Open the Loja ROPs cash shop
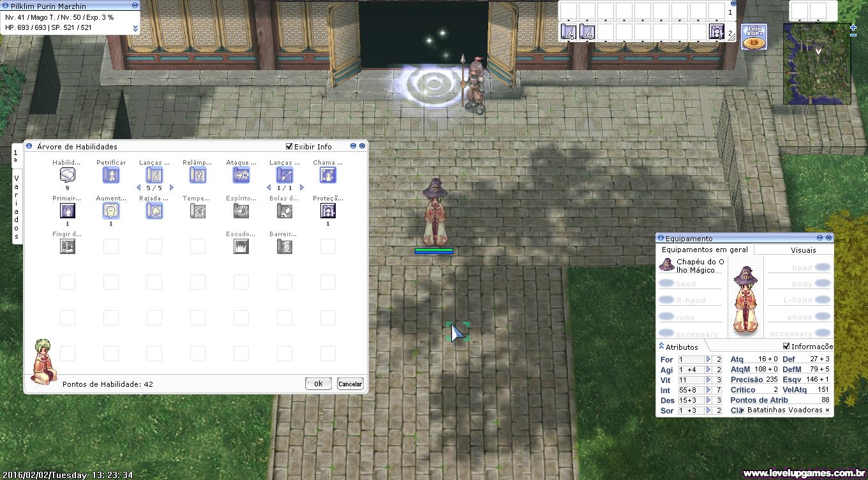The image size is (868, 480). (x=754, y=37)
